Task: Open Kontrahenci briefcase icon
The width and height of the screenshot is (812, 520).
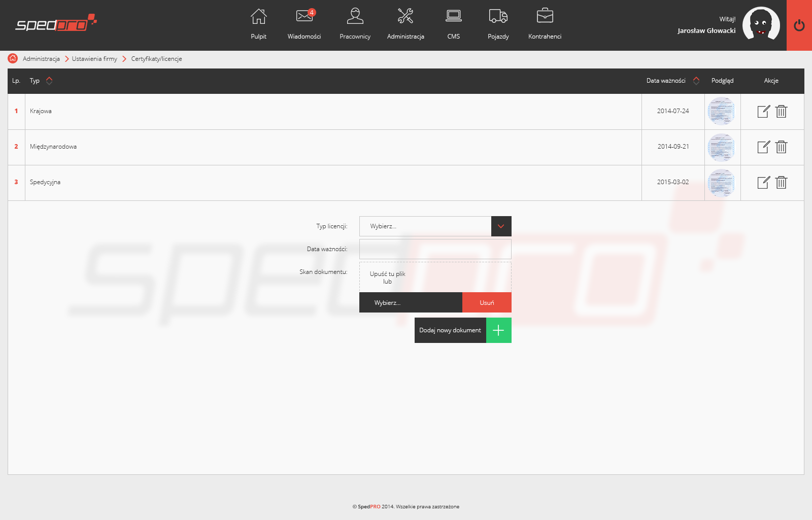Action: 545,17
